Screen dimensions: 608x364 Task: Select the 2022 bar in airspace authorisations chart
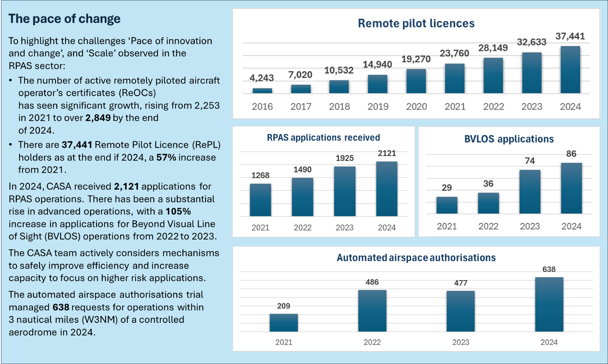(x=372, y=311)
